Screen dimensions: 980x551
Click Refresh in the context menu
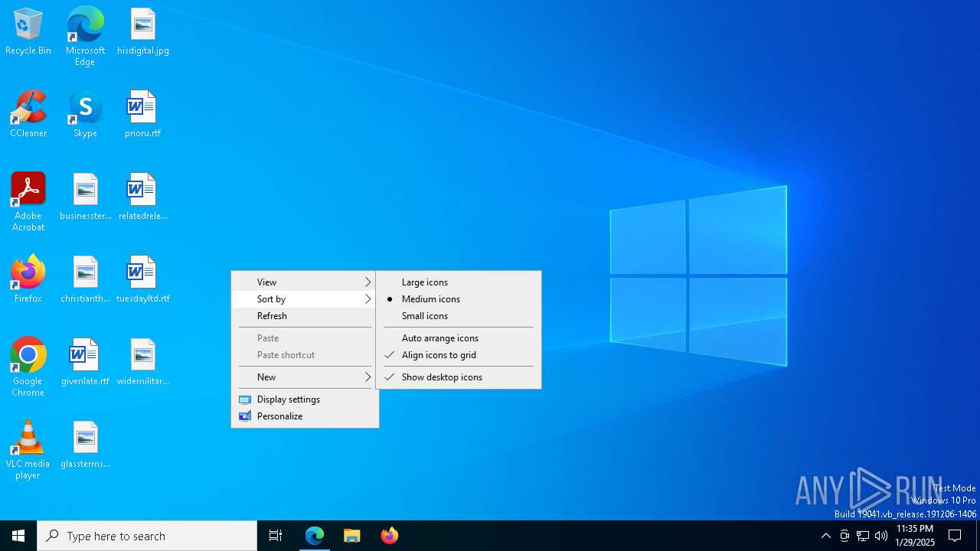point(305,316)
